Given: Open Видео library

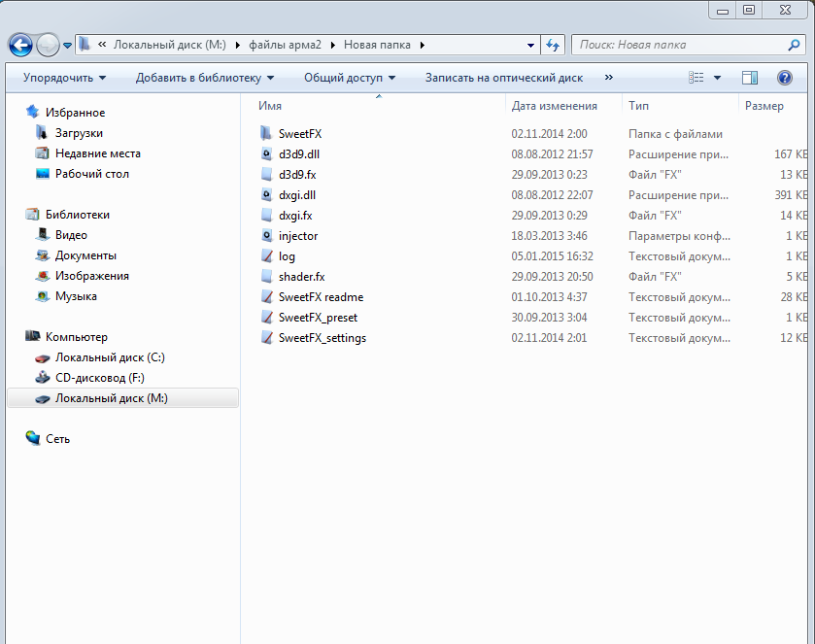Looking at the screenshot, I should (71, 235).
